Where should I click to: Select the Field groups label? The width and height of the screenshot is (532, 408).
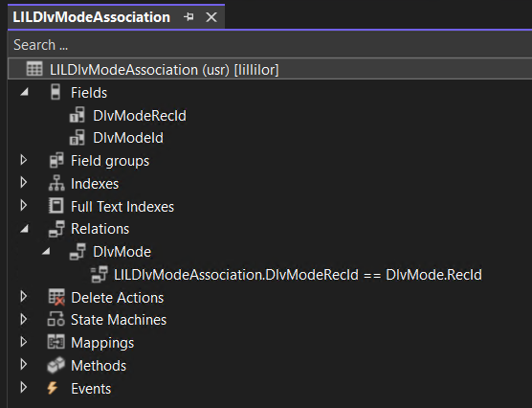coord(110,161)
